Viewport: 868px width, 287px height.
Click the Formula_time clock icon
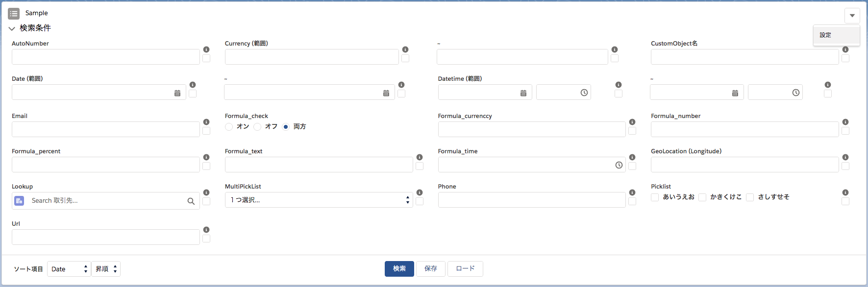pyautogui.click(x=619, y=165)
